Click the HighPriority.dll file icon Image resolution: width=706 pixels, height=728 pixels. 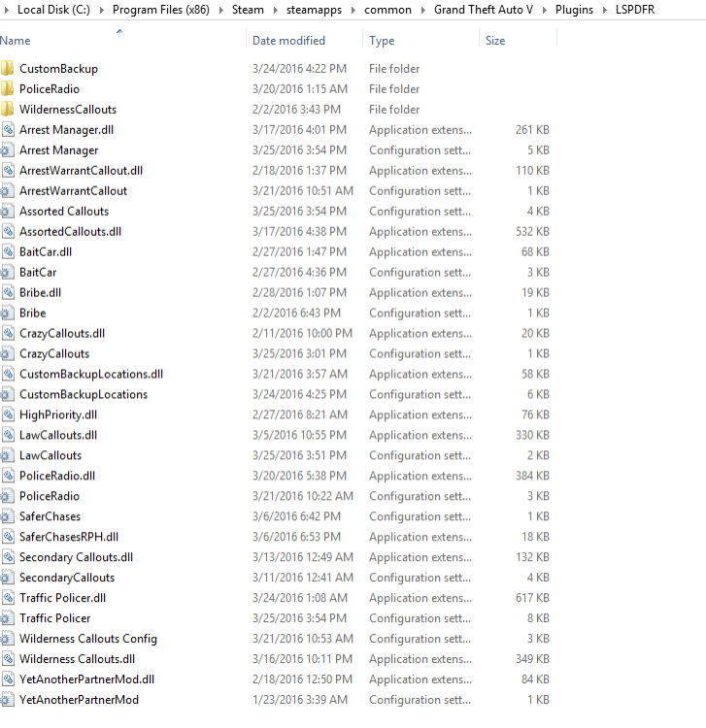coord(8,415)
